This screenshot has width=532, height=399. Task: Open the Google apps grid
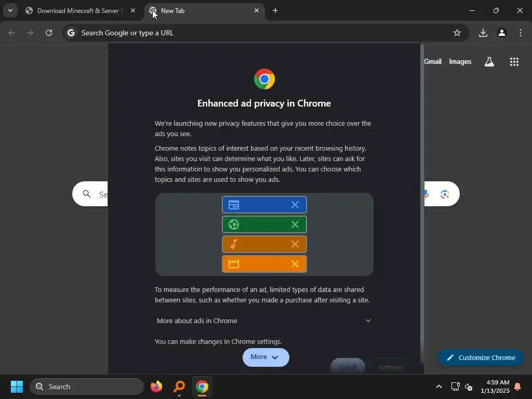514,61
